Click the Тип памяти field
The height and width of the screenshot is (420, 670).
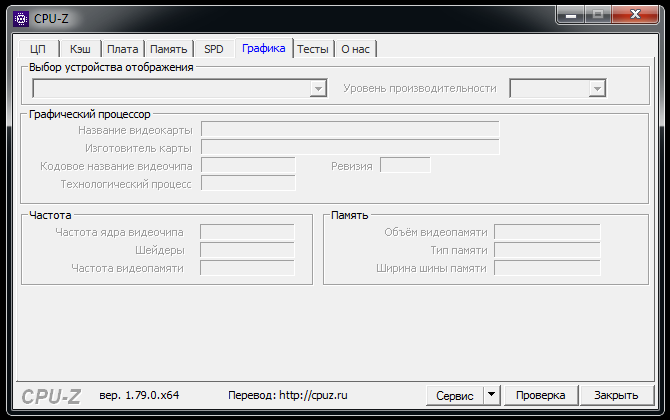(547, 250)
